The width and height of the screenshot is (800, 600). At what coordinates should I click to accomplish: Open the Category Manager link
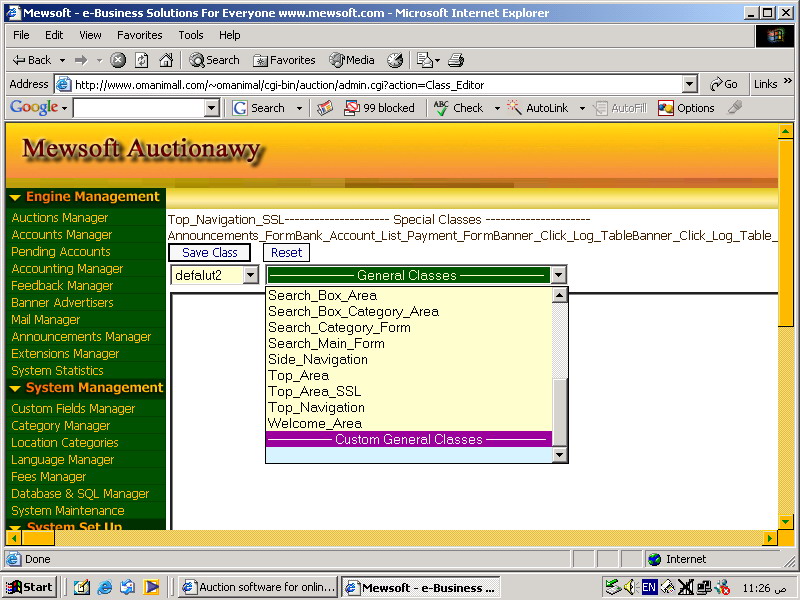61,426
